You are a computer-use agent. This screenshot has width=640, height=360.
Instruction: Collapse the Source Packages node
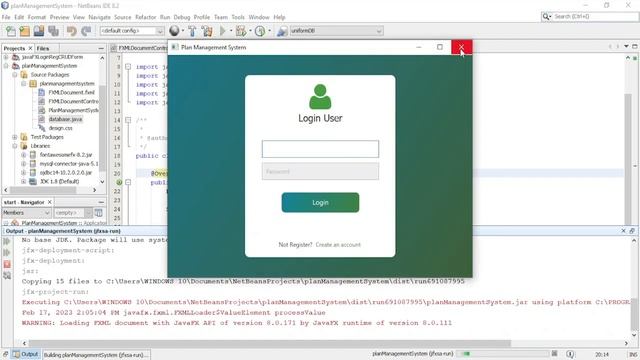15,75
